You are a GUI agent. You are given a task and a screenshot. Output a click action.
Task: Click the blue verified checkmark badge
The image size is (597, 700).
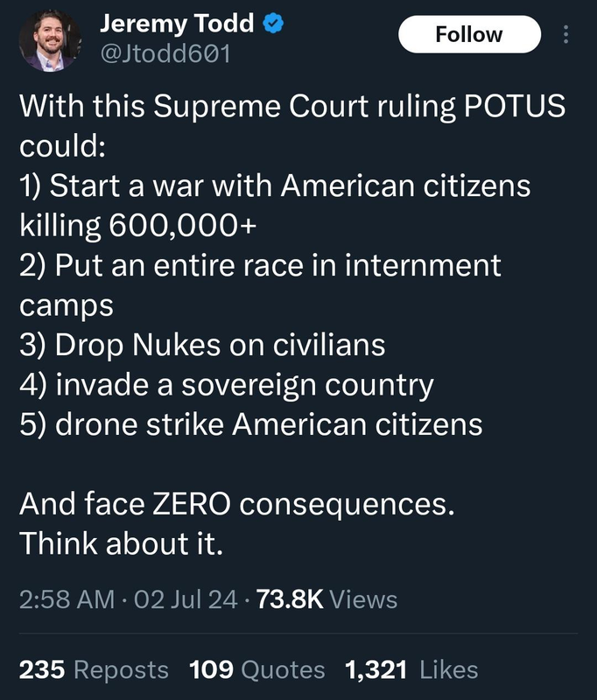273,24
